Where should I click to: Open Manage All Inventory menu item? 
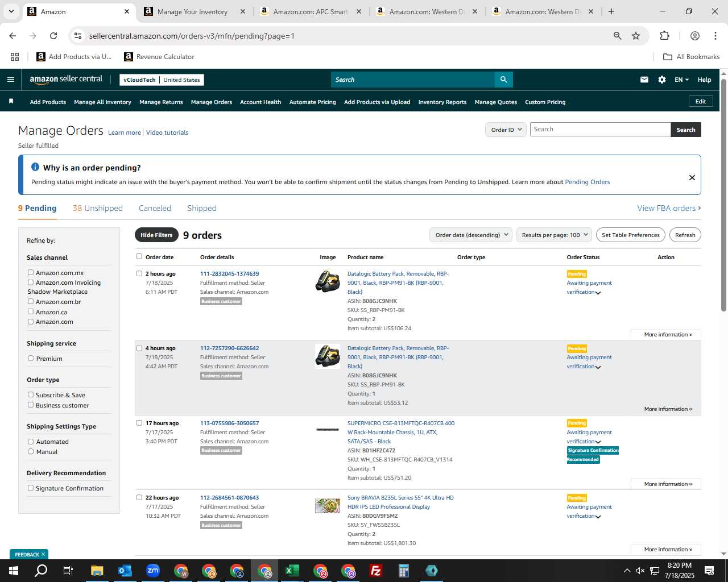[x=102, y=102]
